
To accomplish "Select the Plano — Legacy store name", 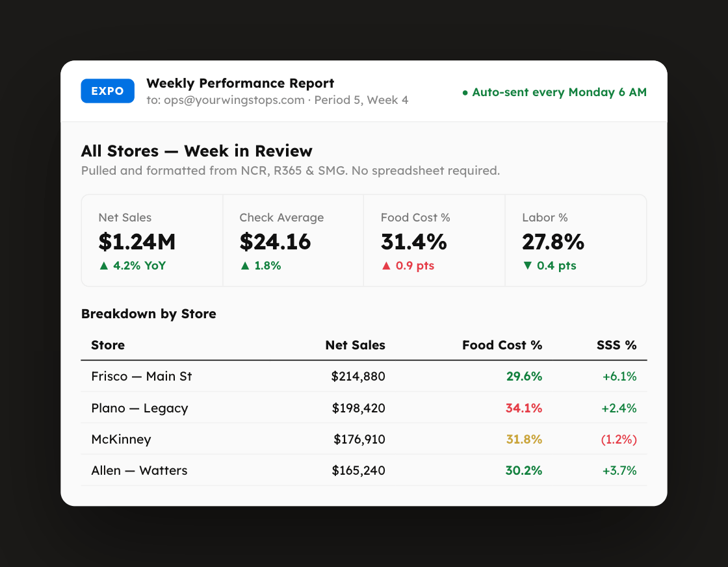I will click(139, 409).
